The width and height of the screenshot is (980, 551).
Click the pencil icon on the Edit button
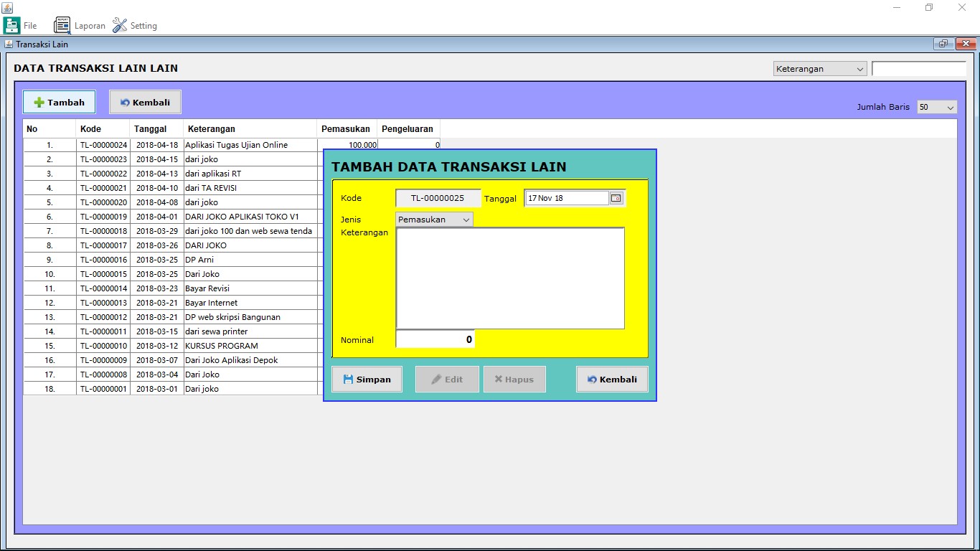435,379
